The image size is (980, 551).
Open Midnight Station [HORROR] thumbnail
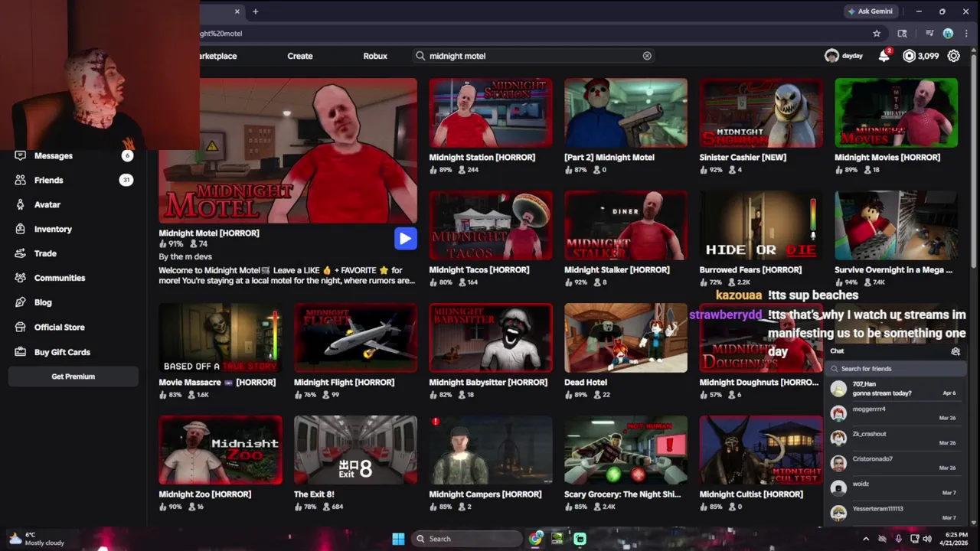[490, 112]
